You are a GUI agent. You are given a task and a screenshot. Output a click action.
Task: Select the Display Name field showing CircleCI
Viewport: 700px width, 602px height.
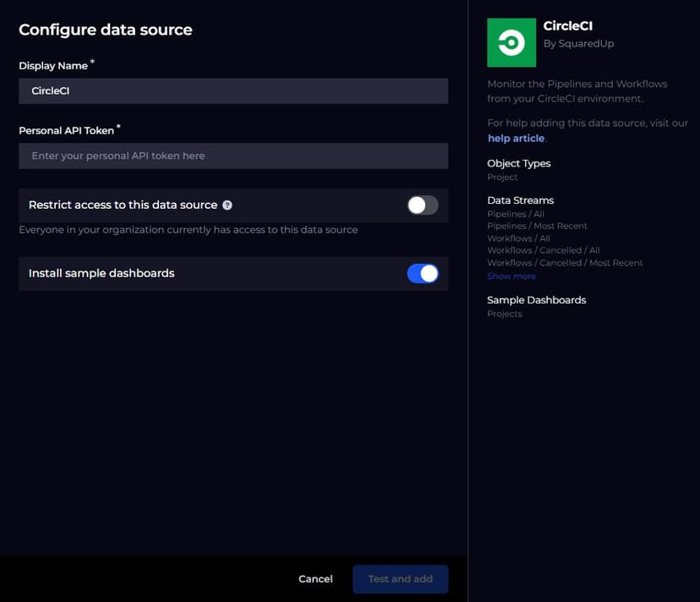[x=233, y=90]
